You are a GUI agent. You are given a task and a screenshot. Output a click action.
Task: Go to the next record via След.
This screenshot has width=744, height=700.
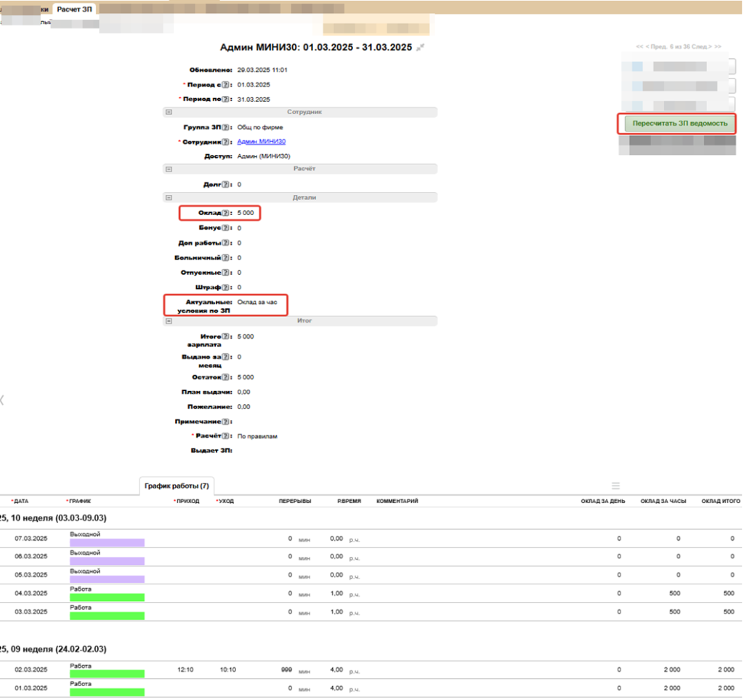coord(700,47)
